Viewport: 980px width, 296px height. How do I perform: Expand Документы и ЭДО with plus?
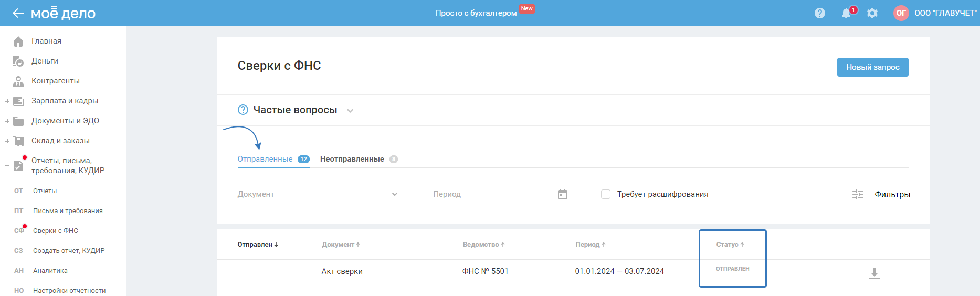coord(7,121)
